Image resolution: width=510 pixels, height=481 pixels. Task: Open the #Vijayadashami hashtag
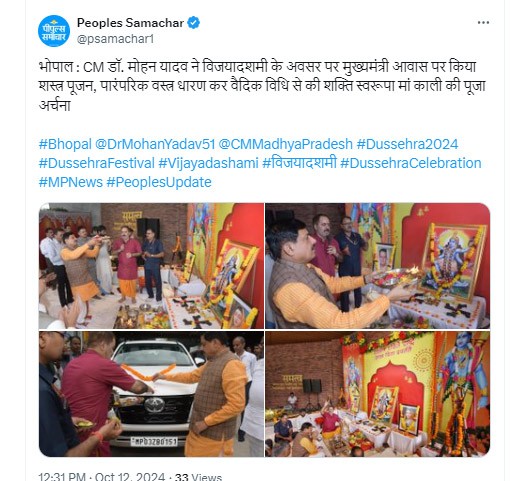(208, 163)
